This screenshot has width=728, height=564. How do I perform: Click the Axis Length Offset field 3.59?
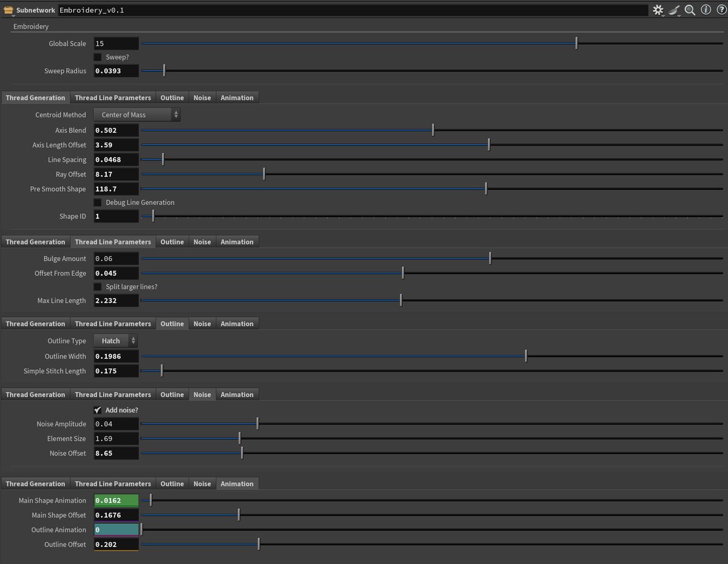click(x=116, y=145)
